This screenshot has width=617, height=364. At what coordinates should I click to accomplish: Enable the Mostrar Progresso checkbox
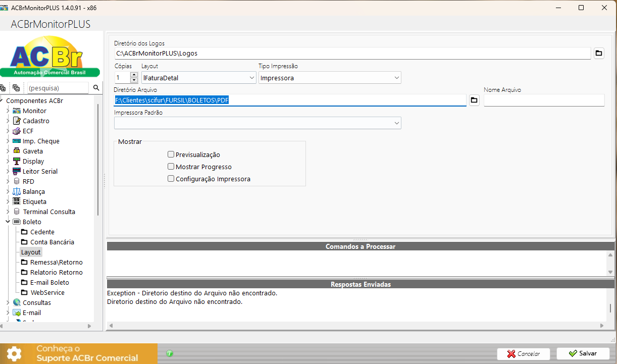tap(171, 167)
